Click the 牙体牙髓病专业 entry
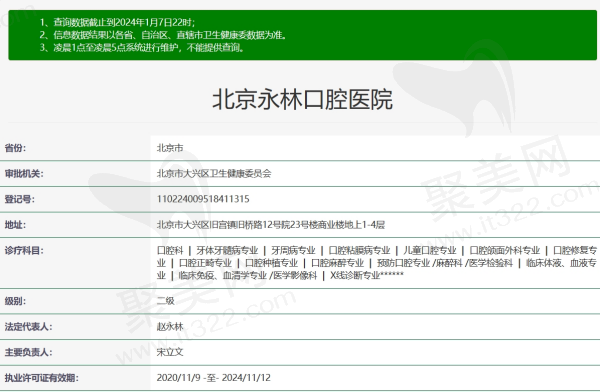 [x=227, y=251]
